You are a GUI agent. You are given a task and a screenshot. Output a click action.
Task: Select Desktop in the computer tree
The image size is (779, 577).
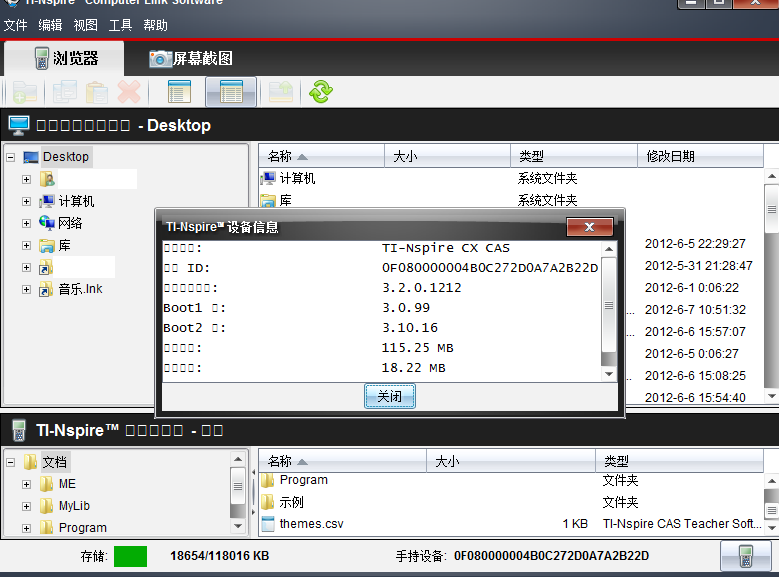66,157
